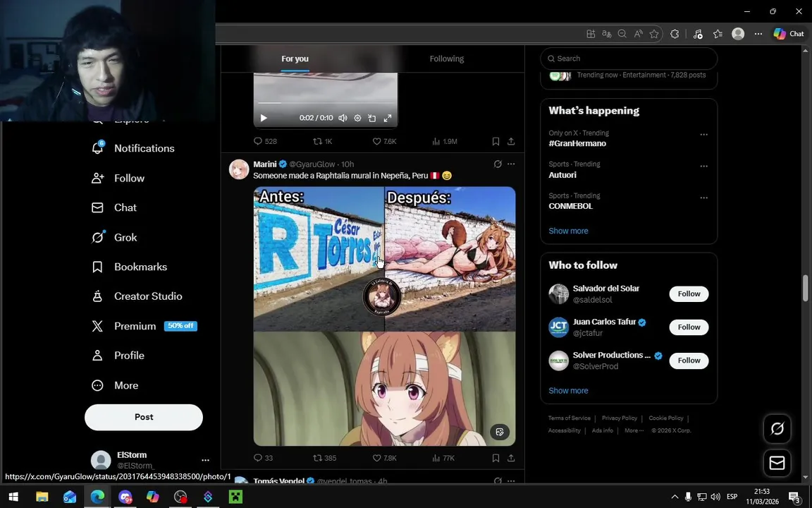The width and height of the screenshot is (812, 508).
Task: Follow Salvador del Solar
Action: 689,294
